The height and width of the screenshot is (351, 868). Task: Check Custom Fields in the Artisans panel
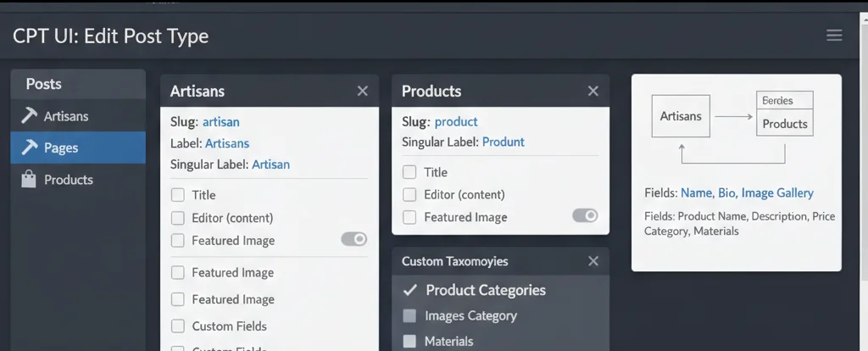pos(178,326)
